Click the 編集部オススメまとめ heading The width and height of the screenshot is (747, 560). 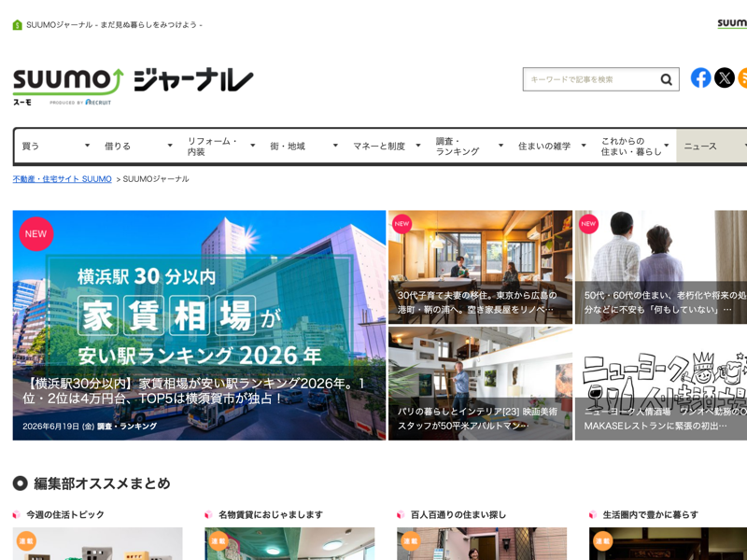coord(102,483)
